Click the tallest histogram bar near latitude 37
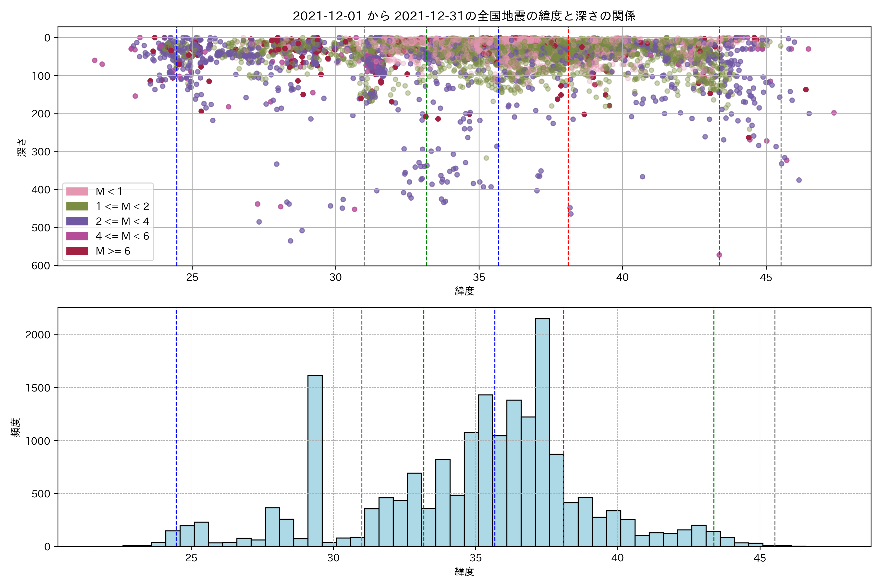Screen dimensions: 882x588 point(542,431)
